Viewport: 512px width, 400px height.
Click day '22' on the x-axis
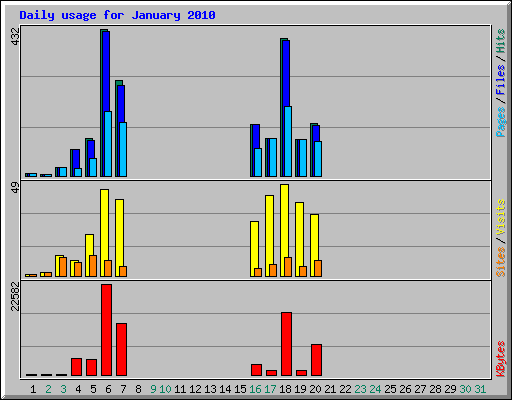(345, 389)
